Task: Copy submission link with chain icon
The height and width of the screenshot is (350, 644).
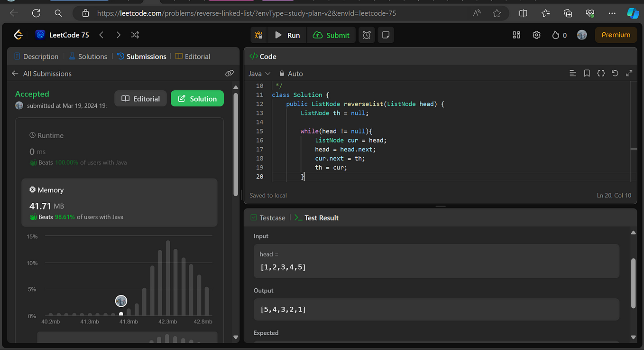Action: [x=230, y=74]
